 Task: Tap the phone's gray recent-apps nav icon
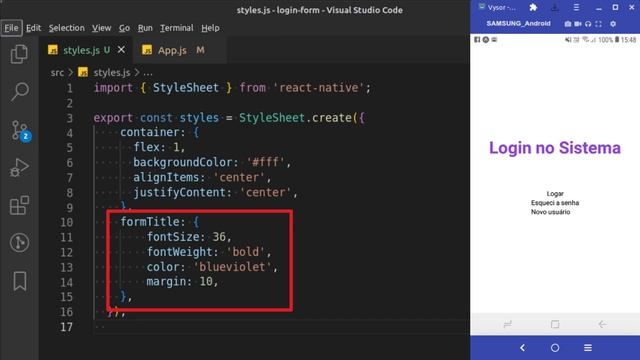pos(508,324)
